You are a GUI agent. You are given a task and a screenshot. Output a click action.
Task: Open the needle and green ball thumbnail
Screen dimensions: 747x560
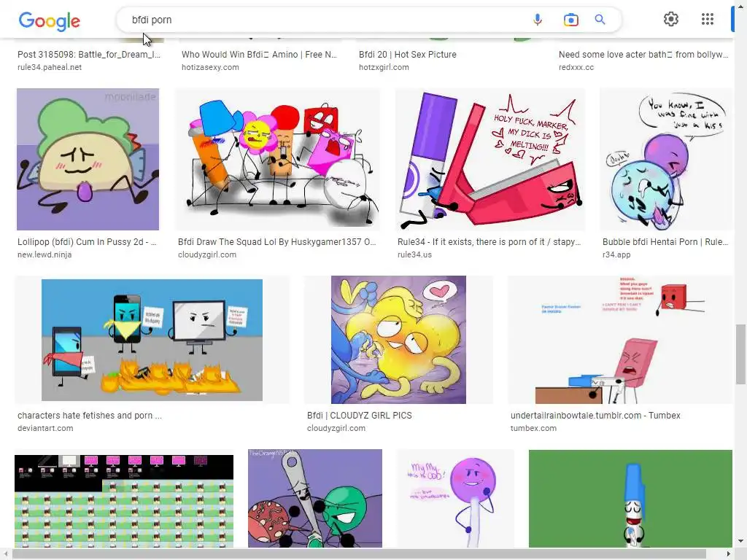point(315,499)
